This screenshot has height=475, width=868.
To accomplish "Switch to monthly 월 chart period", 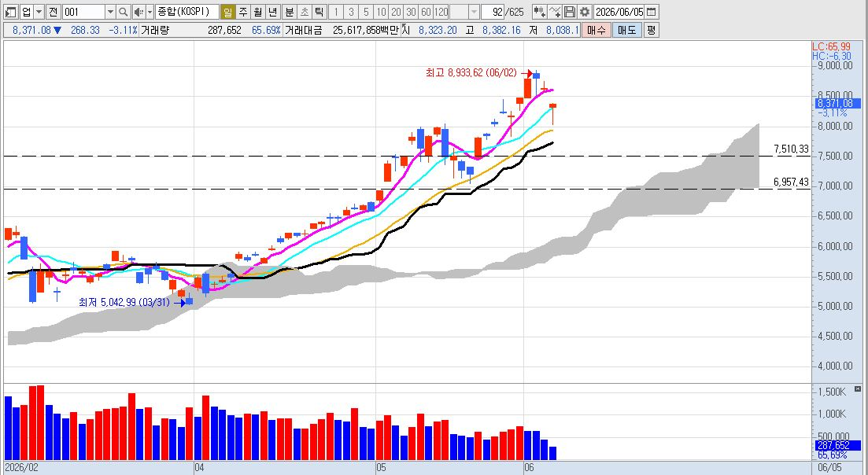I will click(258, 12).
